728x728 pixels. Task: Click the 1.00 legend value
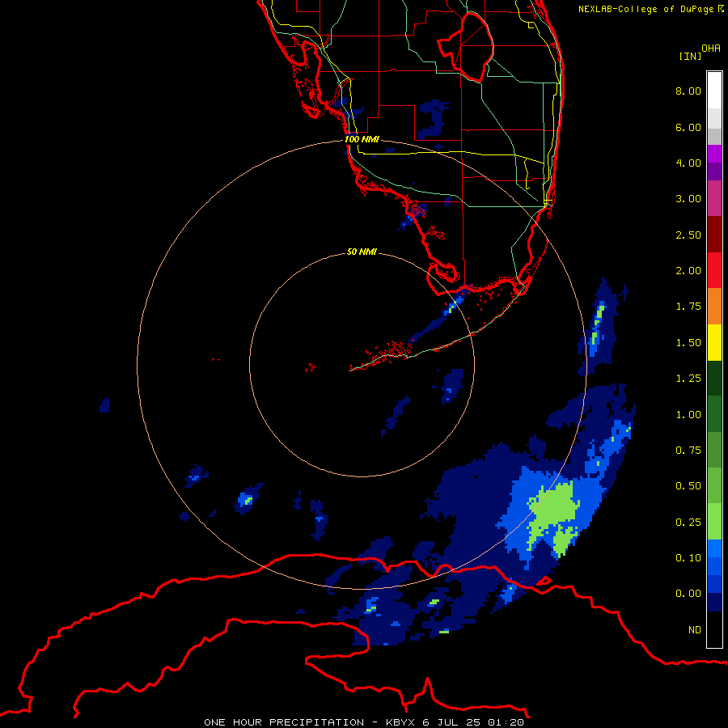[x=688, y=415]
